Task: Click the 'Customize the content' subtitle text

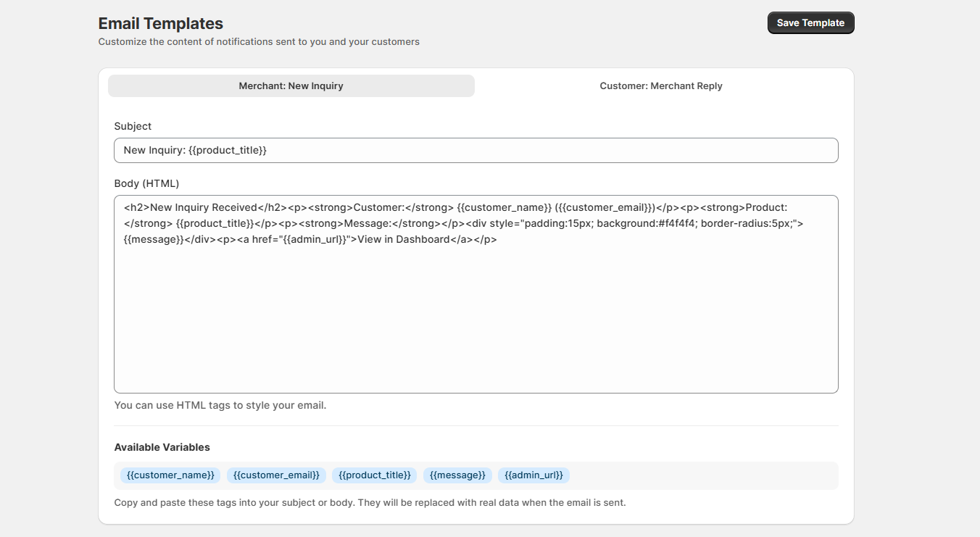Action: (259, 42)
